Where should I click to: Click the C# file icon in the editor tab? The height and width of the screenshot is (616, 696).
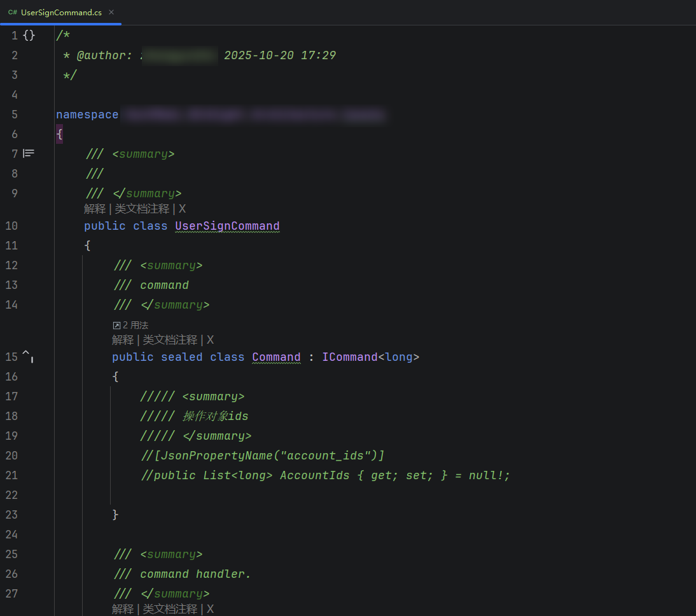click(12, 13)
